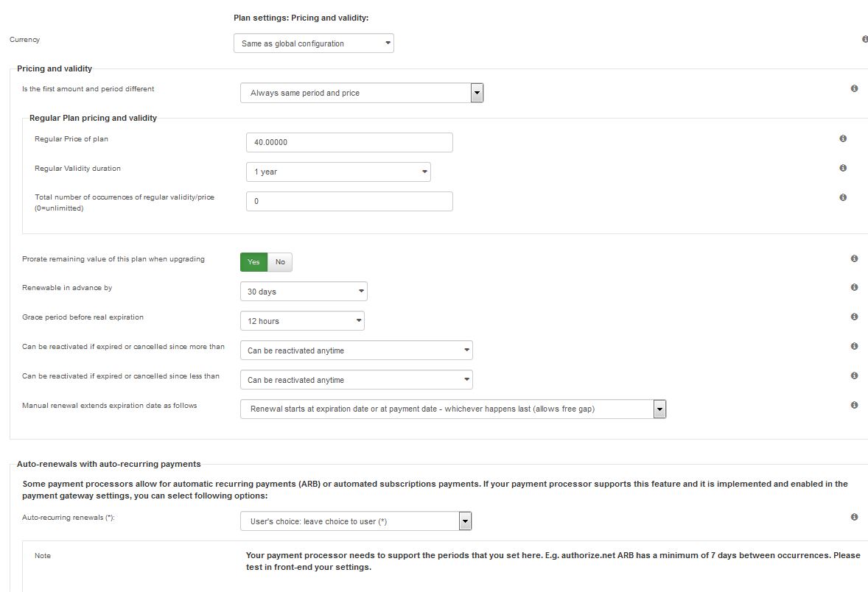
Task: Click info icon for 'Is the first amount and period different'
Action: pyautogui.click(x=854, y=88)
